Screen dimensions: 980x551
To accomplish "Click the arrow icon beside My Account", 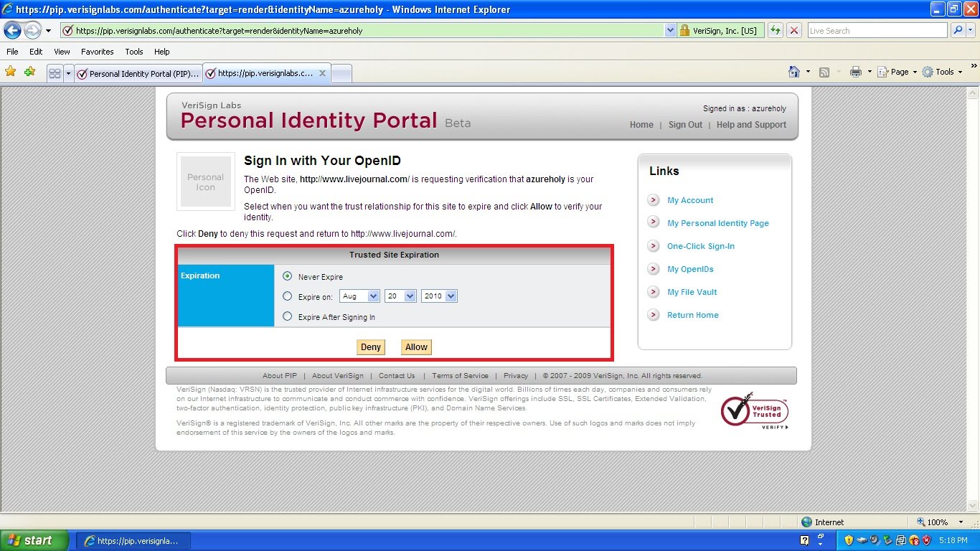I will [x=654, y=200].
